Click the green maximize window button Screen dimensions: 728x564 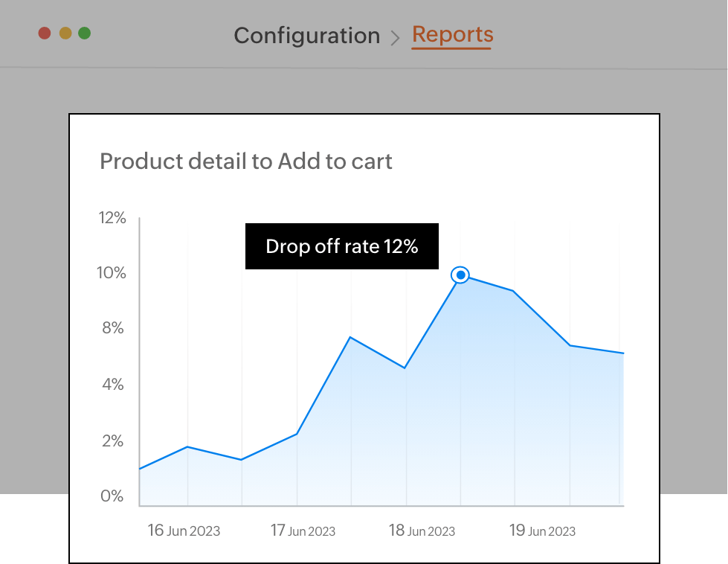coord(85,33)
